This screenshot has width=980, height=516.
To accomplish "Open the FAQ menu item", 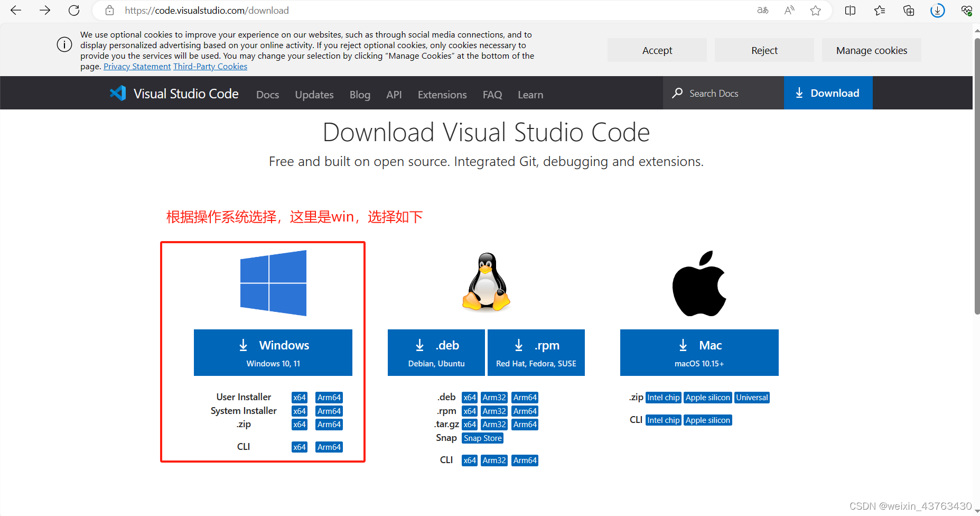I will click(x=492, y=95).
